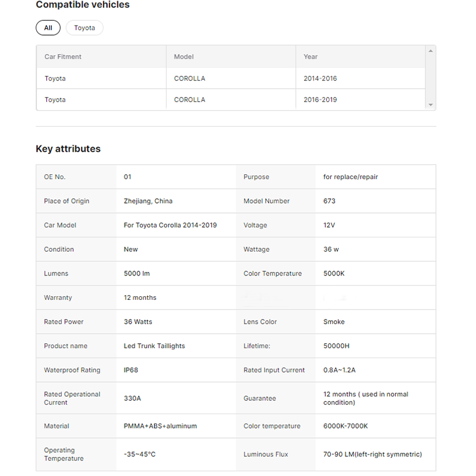The width and height of the screenshot is (476, 476).
Task: Click the vehicle table scroll-down arrow
Action: coord(430,105)
